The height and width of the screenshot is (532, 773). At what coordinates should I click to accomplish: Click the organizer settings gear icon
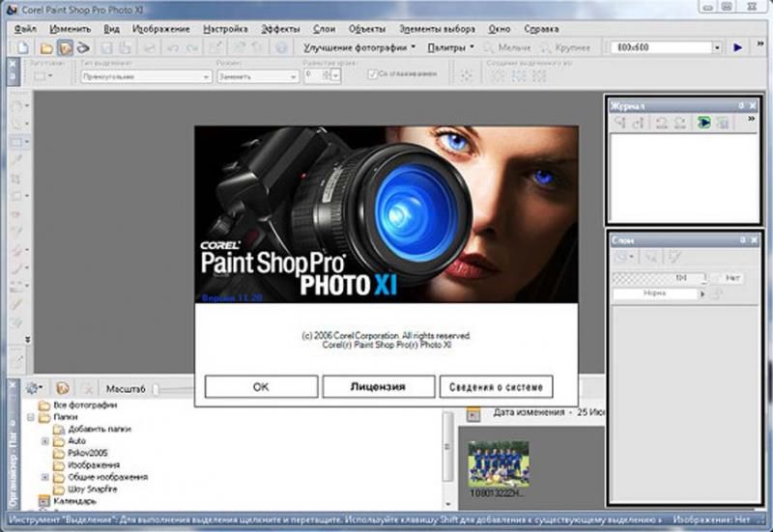coord(31,387)
